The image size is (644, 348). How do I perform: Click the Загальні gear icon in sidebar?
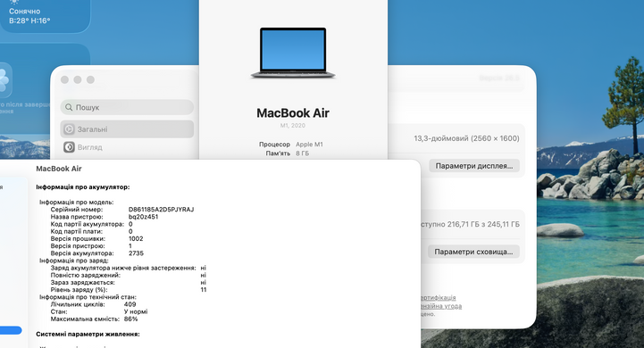69,129
